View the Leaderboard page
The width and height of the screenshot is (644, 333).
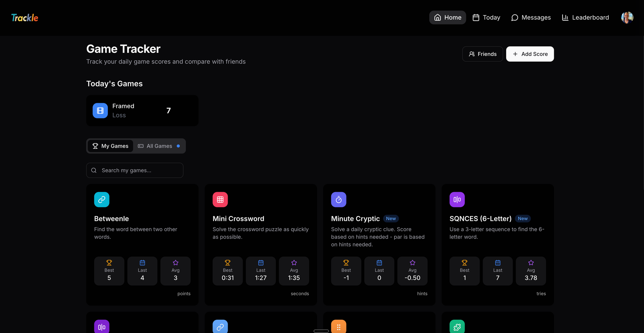click(585, 18)
